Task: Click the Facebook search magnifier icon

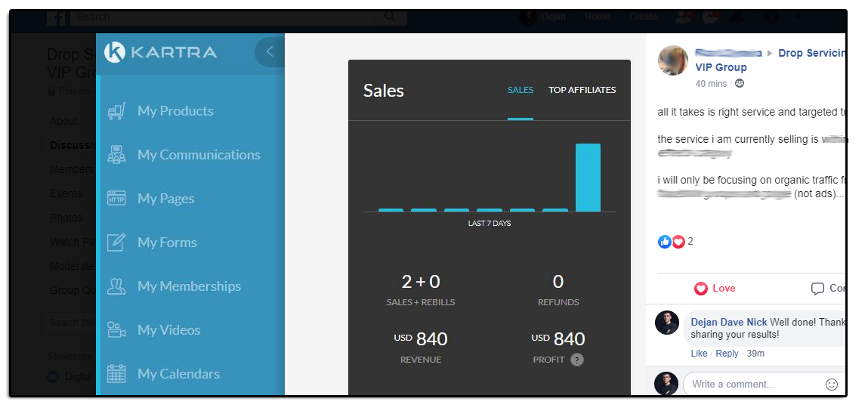Action: coord(391,17)
